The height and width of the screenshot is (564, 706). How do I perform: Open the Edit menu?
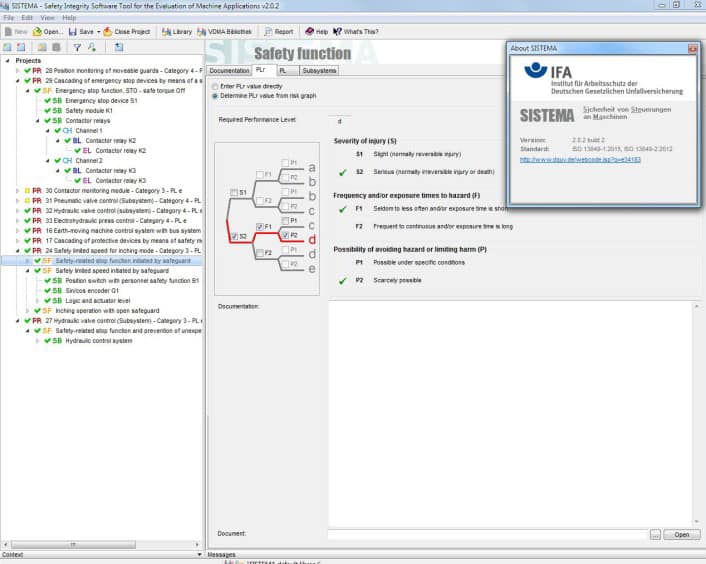(x=27, y=18)
